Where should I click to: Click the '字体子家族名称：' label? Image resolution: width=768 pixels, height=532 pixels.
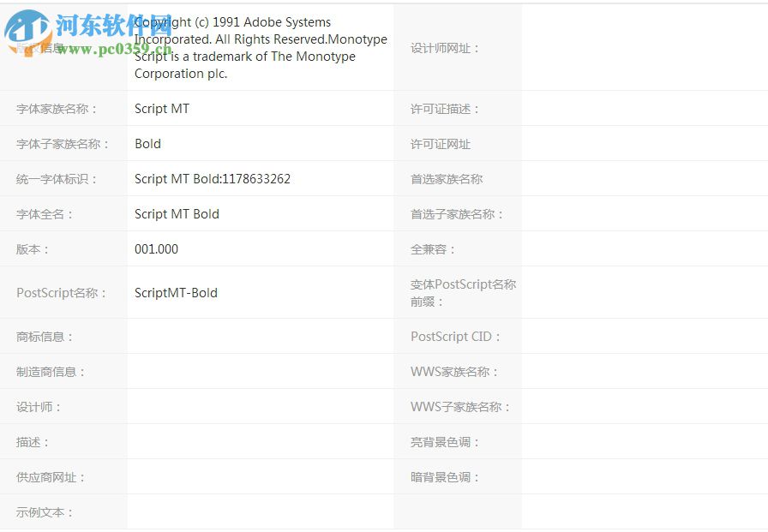63,144
